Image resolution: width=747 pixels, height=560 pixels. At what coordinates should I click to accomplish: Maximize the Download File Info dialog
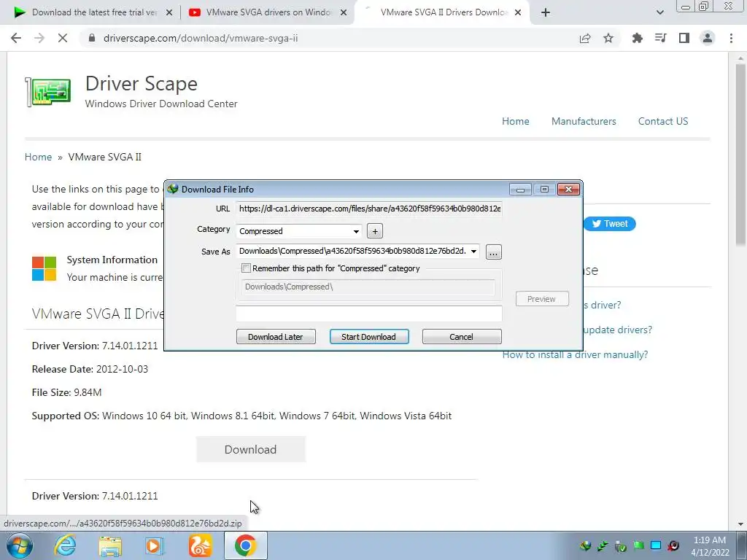pos(544,189)
